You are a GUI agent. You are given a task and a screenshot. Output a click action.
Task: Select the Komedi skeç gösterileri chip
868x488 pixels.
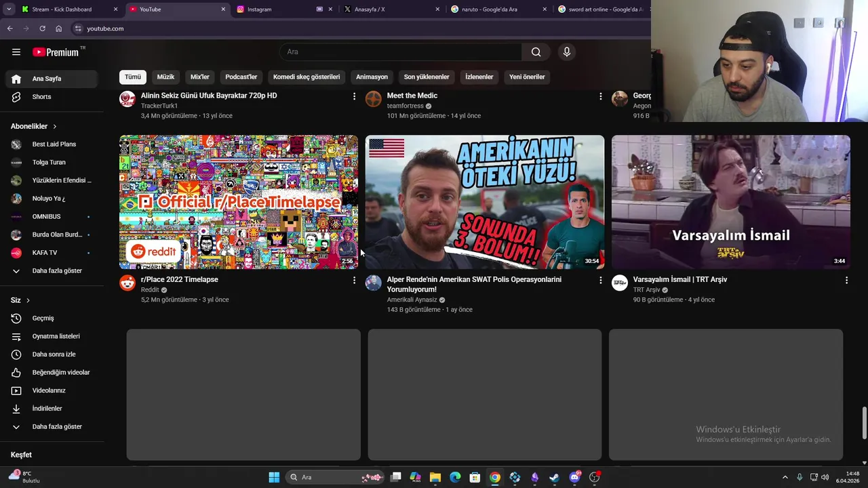click(307, 77)
